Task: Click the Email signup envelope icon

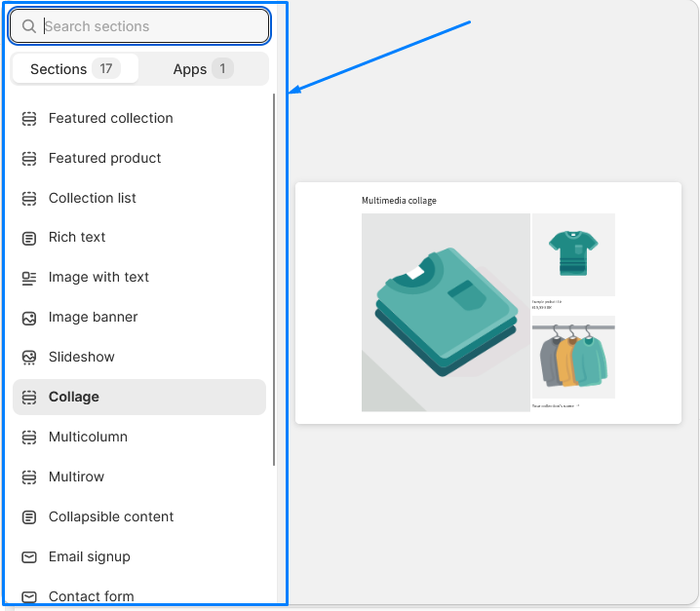Action: click(x=29, y=557)
